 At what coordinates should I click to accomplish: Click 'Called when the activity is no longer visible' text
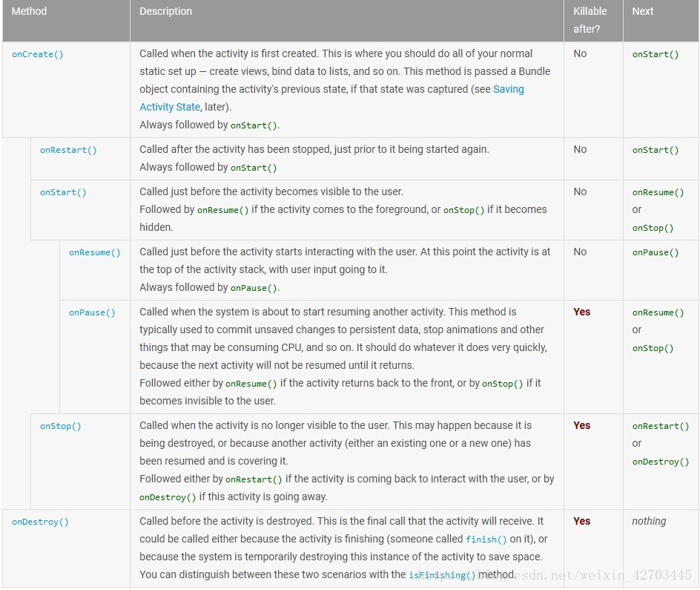251,425
